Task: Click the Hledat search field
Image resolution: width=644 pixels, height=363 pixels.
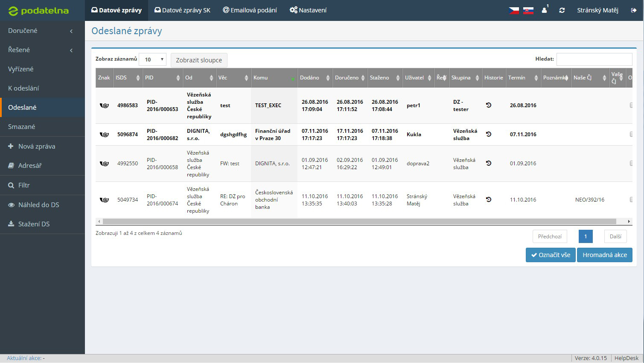Action: point(594,59)
